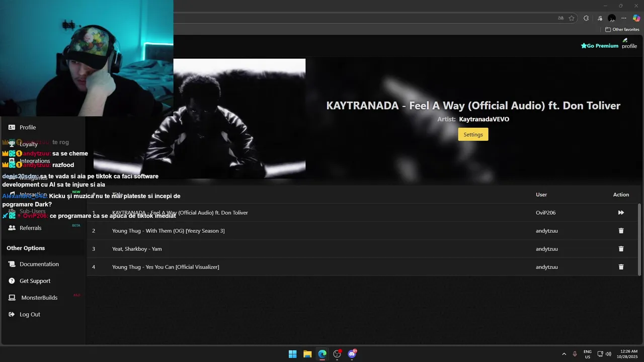Click the Get Support question-mark icon
Screen dimensions: 644x362
click(12, 281)
